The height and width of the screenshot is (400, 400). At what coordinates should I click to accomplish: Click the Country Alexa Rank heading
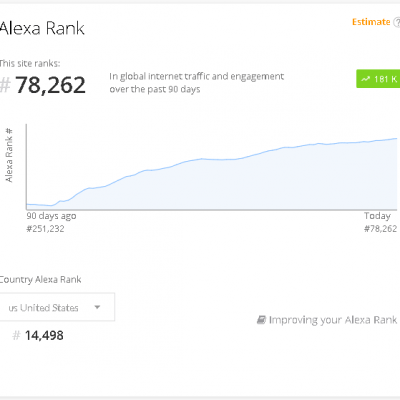pos(40,279)
